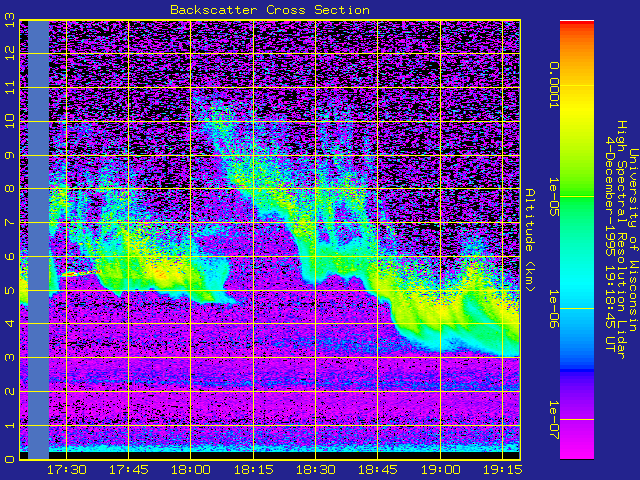This screenshot has height=480, width=640.
Task: Click the 0.0001 colorbar label
Action: click(x=554, y=85)
